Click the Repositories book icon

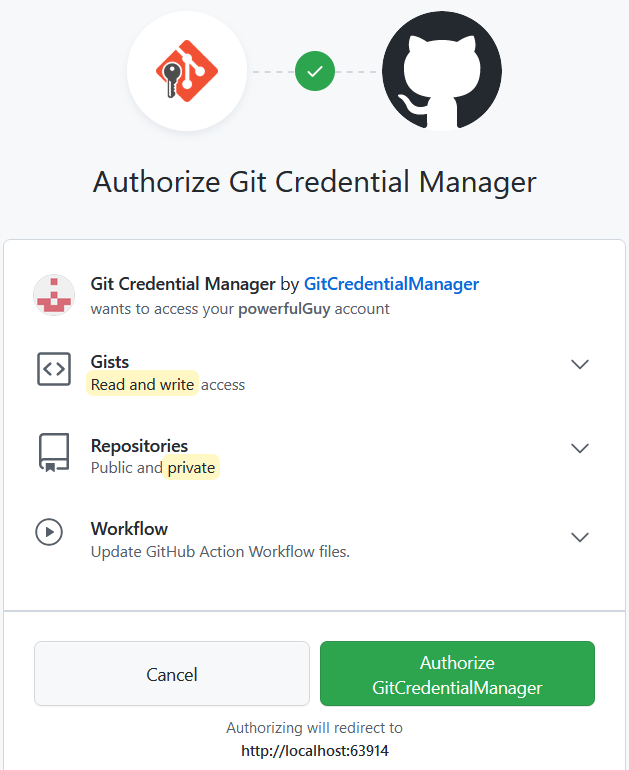click(54, 452)
